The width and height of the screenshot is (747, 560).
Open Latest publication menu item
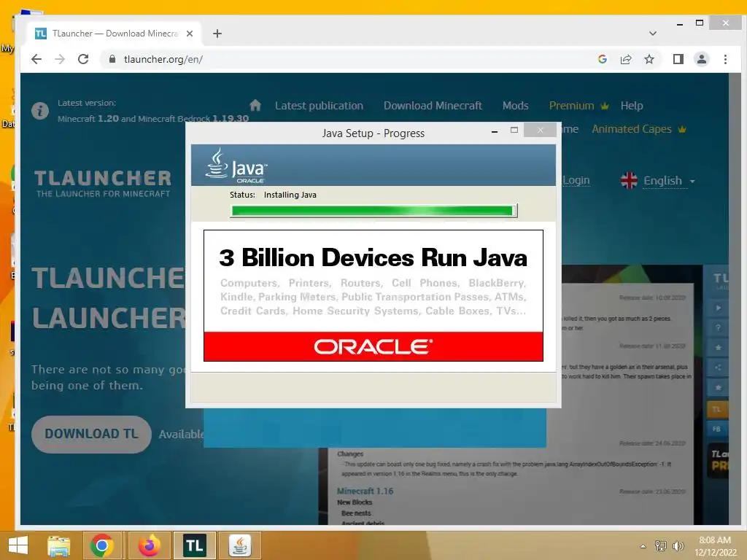319,106
